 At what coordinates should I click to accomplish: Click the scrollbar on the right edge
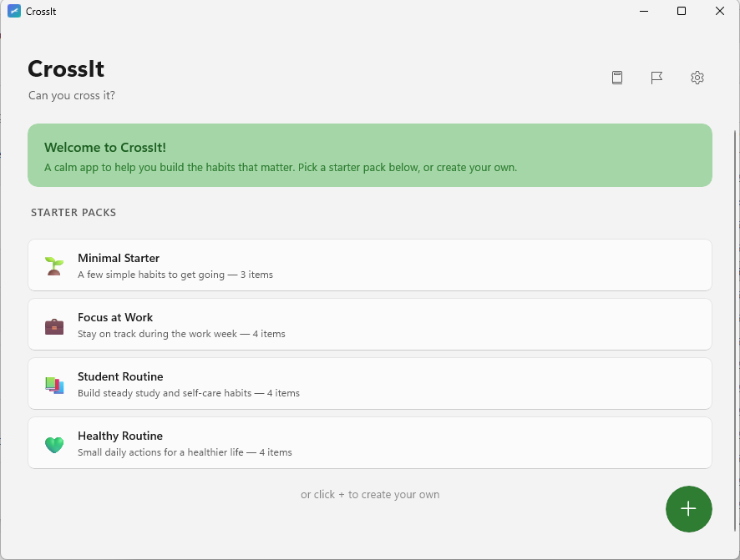734,250
